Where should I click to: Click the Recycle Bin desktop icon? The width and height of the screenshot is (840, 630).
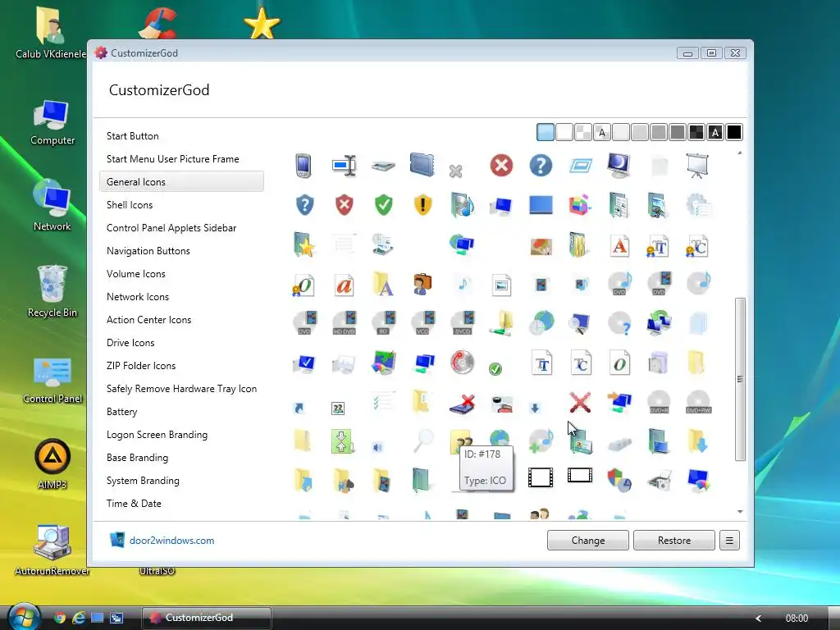coord(52,291)
